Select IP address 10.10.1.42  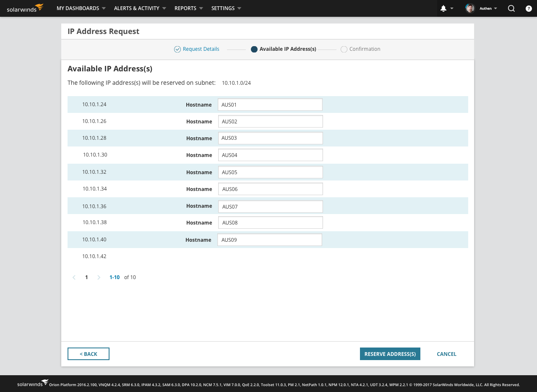coord(94,256)
